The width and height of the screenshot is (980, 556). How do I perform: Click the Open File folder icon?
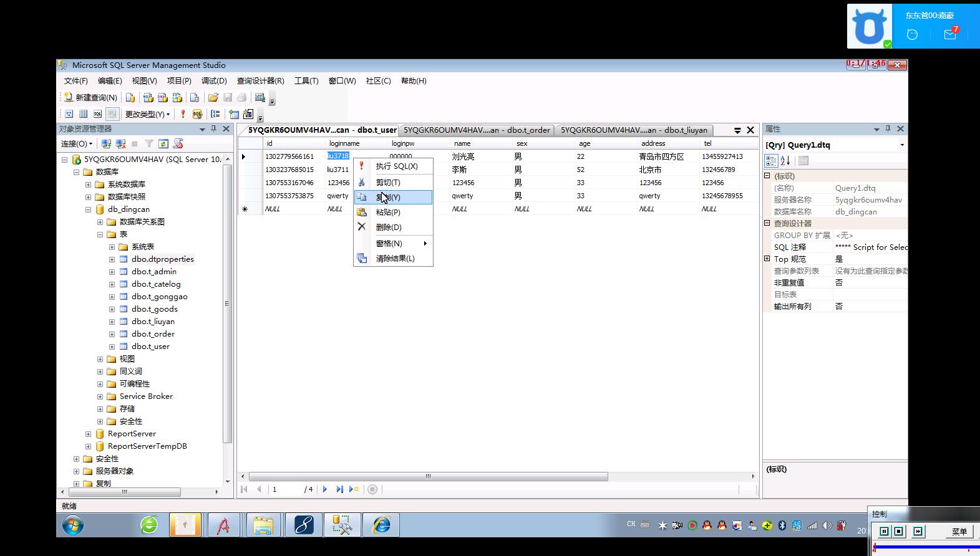213,97
